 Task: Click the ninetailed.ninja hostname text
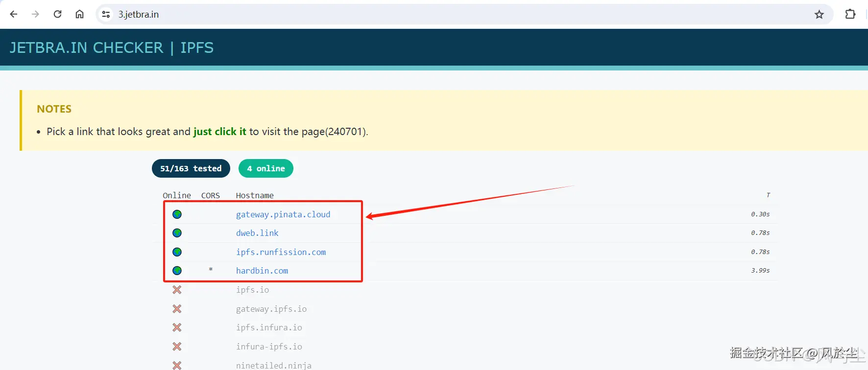click(273, 365)
